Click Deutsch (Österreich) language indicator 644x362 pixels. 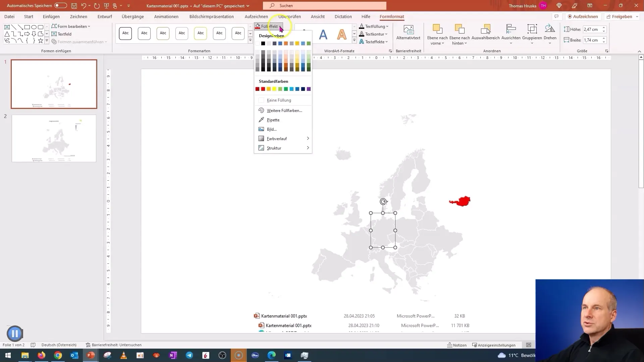[59, 345]
